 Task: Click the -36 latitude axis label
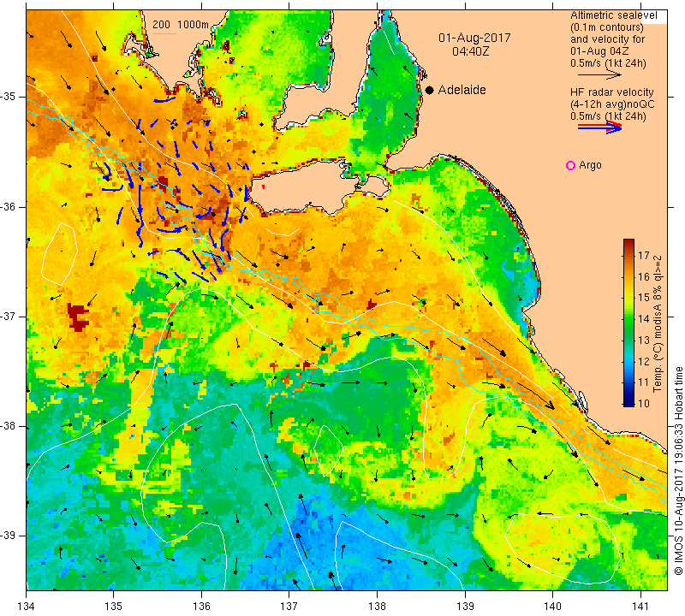(x=9, y=206)
